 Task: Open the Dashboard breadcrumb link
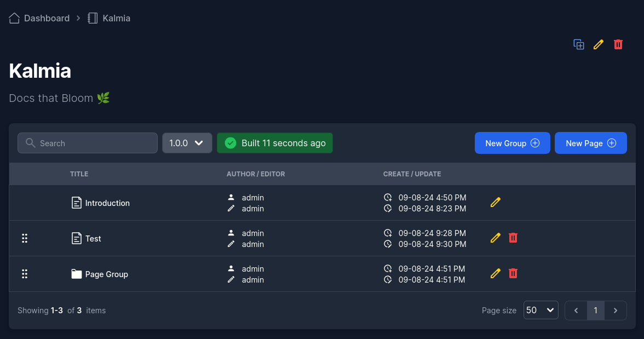click(x=47, y=18)
